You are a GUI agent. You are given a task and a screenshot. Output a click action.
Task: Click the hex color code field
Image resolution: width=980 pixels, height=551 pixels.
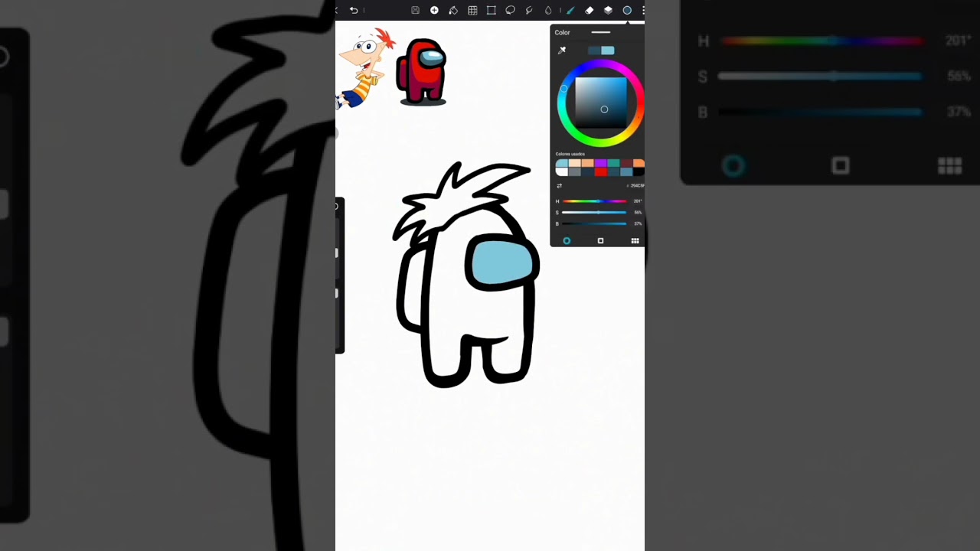[x=636, y=186]
